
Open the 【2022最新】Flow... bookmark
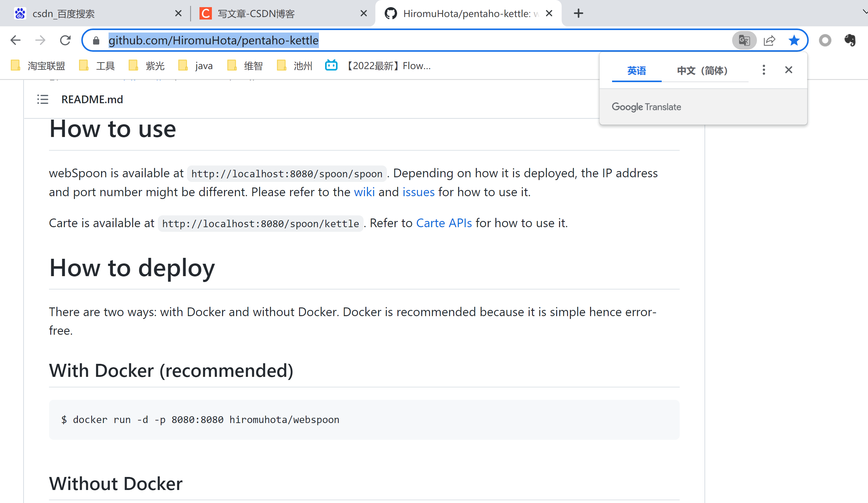click(x=378, y=65)
